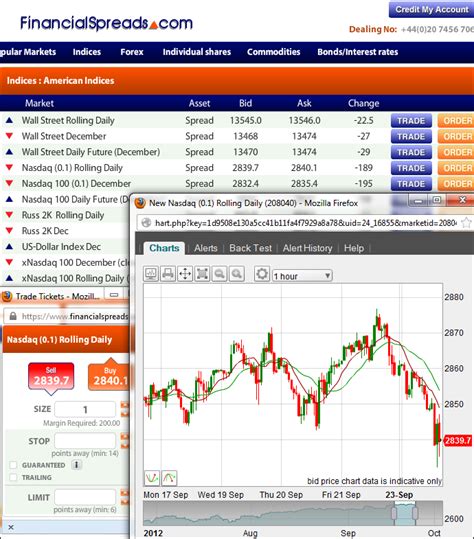Click the FinancialSpreads.com logo
Image resolution: width=474 pixels, height=539 pixels.
pyautogui.click(x=106, y=23)
